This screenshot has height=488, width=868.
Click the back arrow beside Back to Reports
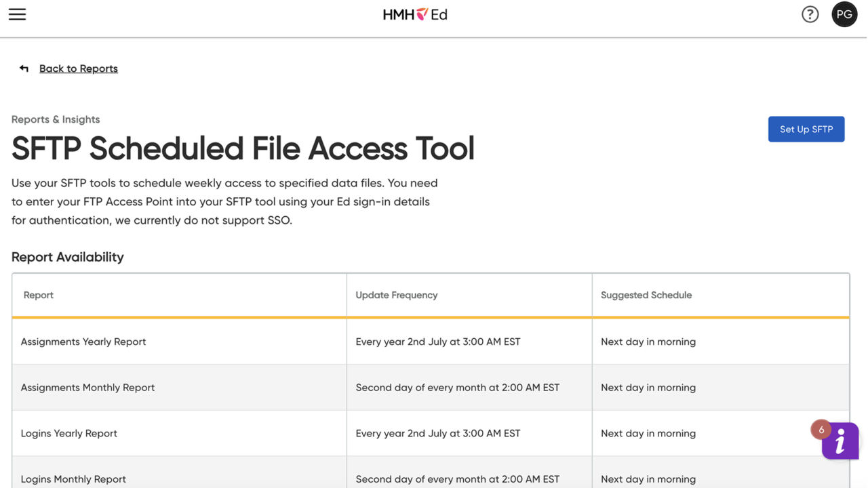24,68
